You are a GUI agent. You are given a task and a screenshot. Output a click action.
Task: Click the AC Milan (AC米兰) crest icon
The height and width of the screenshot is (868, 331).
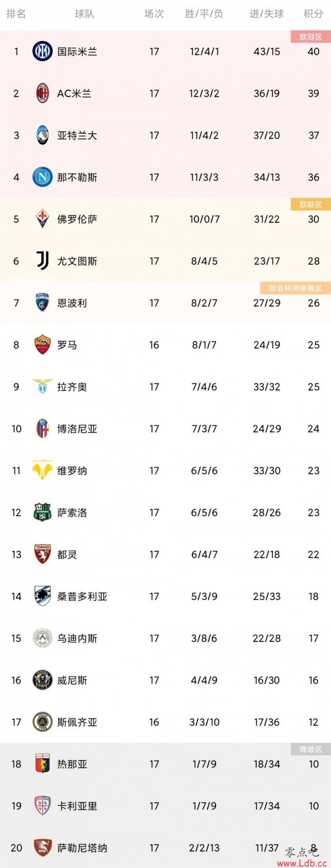coord(43,93)
